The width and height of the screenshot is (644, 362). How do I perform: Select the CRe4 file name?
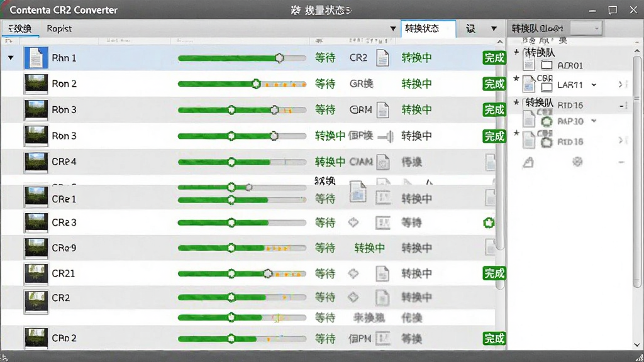tap(64, 162)
